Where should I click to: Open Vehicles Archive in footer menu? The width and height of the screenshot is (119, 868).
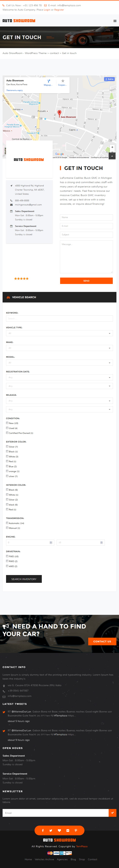point(44,859)
